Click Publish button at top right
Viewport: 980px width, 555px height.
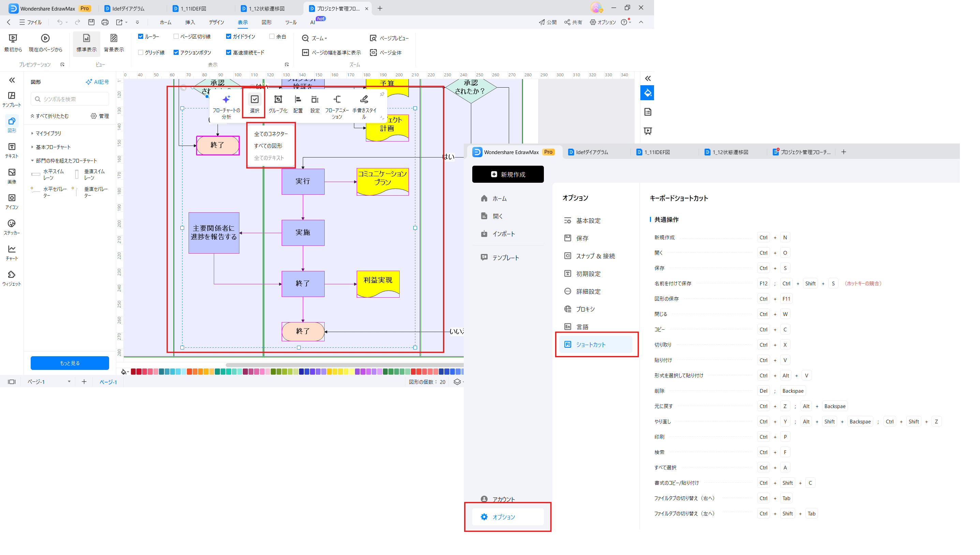(548, 22)
